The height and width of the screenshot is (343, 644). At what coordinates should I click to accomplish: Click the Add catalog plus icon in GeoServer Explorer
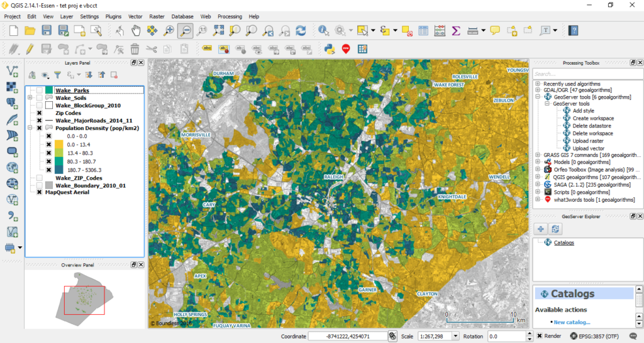point(540,229)
